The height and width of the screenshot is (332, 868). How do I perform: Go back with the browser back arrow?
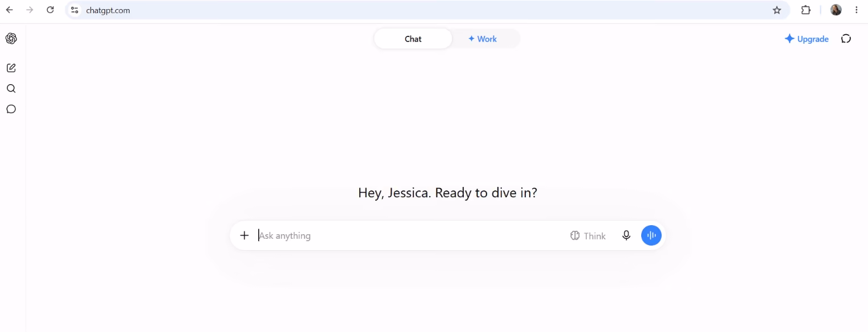pyautogui.click(x=10, y=10)
